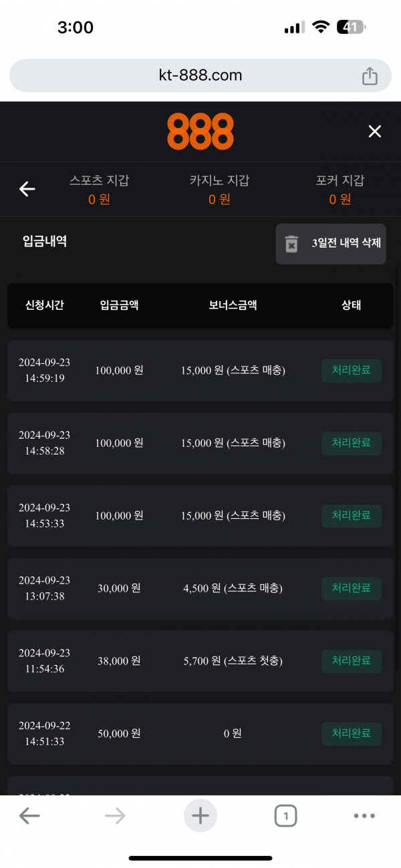Select the 스포츠 지갑 wallet

pyautogui.click(x=100, y=190)
